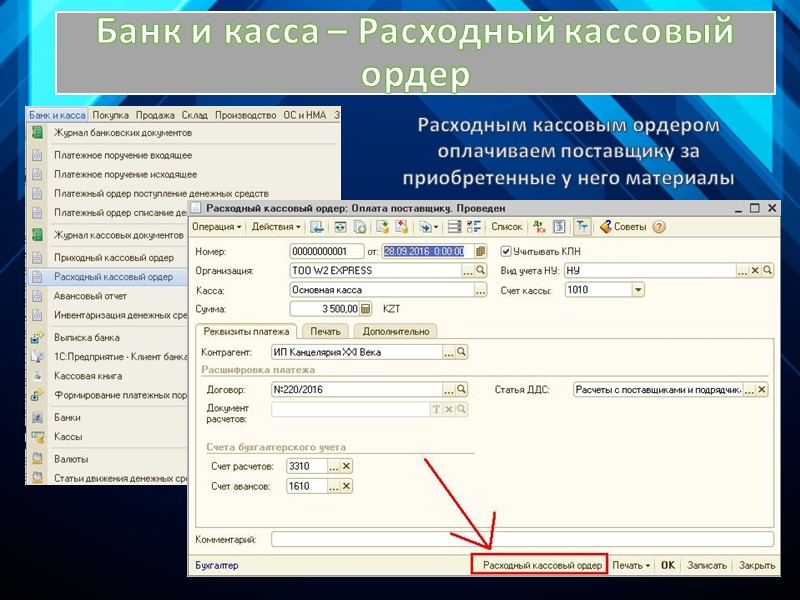The image size is (800, 600).
Task: Click the ellipsis selector for Договор
Action: [x=448, y=389]
